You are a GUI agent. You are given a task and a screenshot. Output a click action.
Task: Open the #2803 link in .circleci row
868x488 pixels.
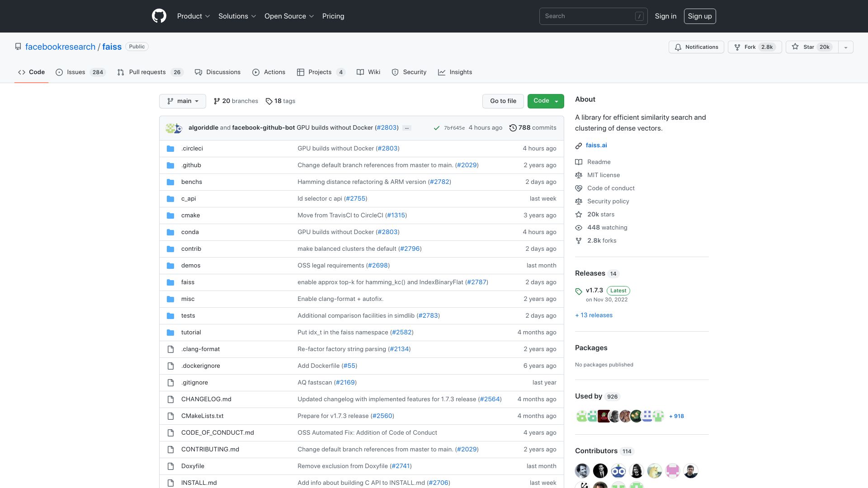pos(387,149)
